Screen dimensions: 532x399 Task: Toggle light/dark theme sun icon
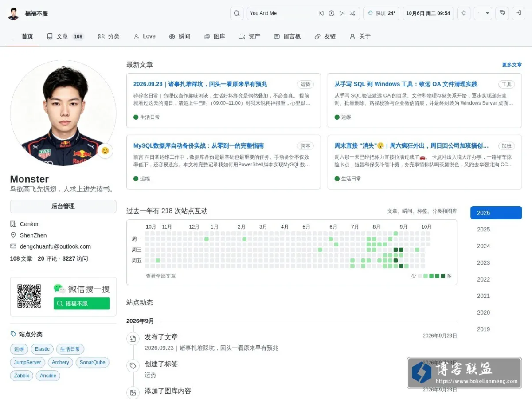[464, 13]
